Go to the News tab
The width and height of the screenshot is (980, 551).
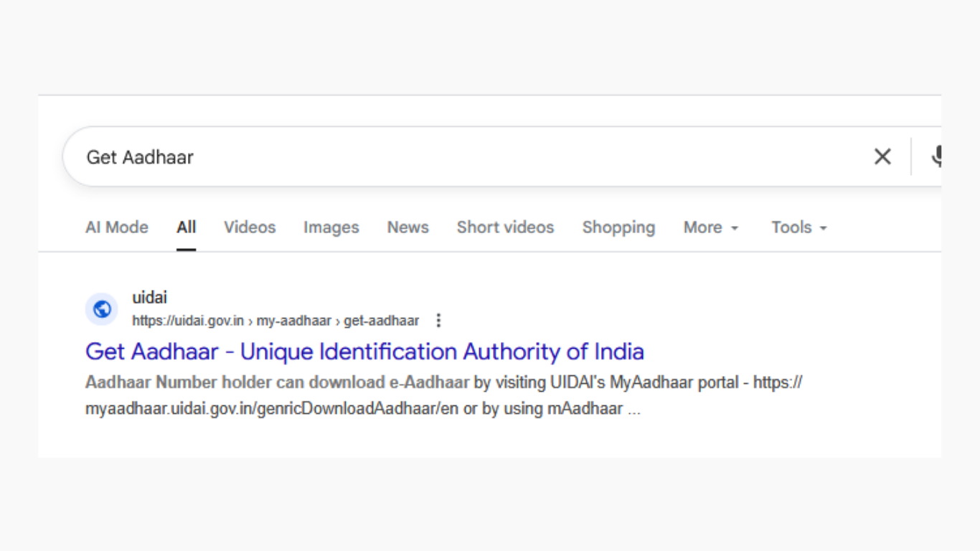(407, 227)
